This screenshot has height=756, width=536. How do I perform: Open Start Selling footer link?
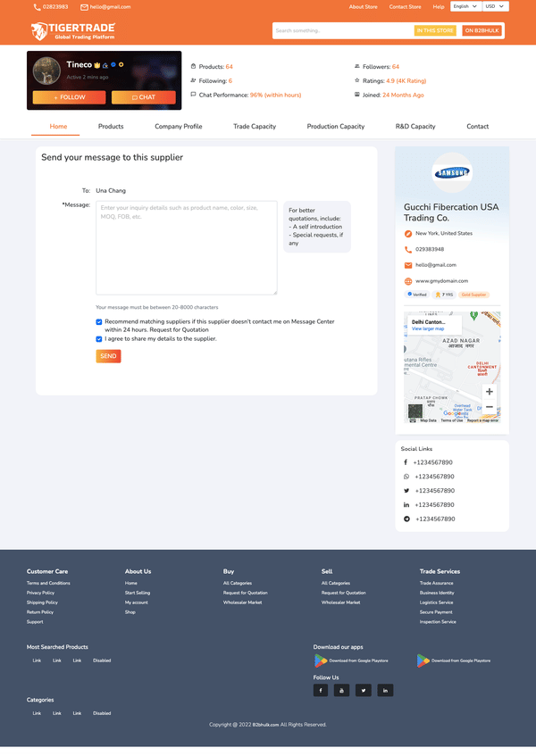click(138, 593)
